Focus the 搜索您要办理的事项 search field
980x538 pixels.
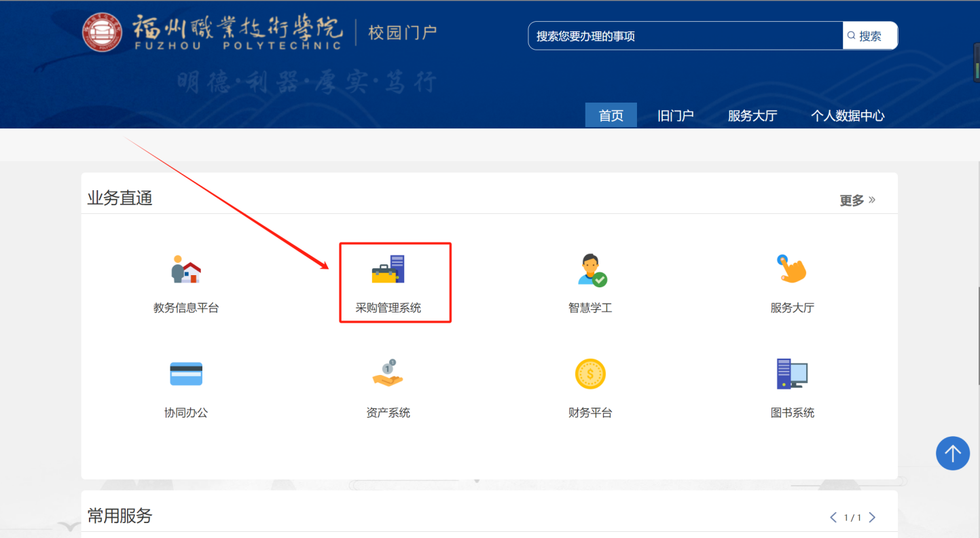pyautogui.click(x=685, y=36)
